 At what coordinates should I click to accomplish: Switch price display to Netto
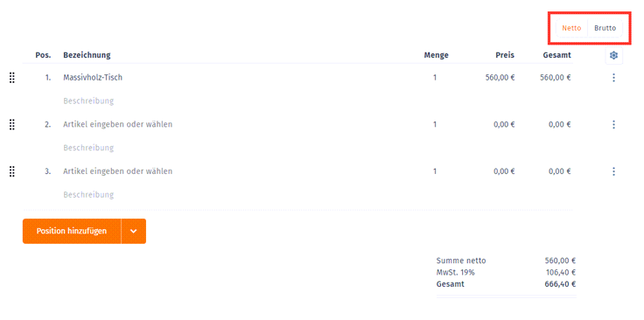click(x=571, y=28)
